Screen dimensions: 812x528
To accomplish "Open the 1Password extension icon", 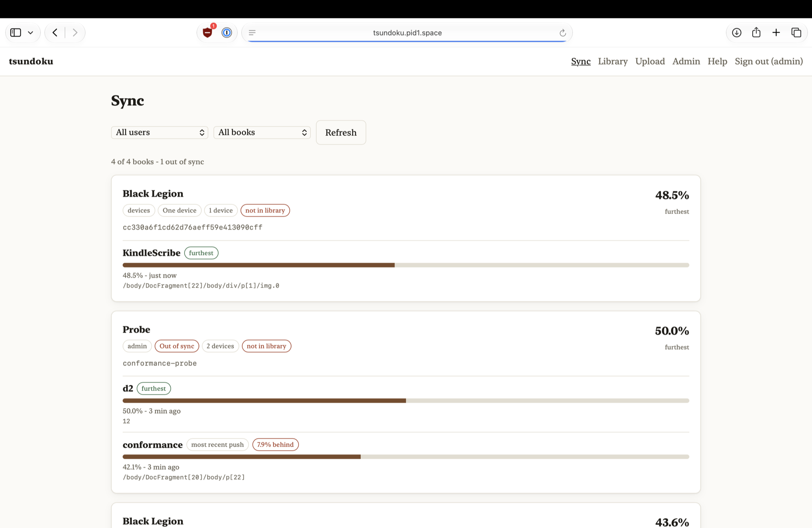I will pyautogui.click(x=227, y=32).
